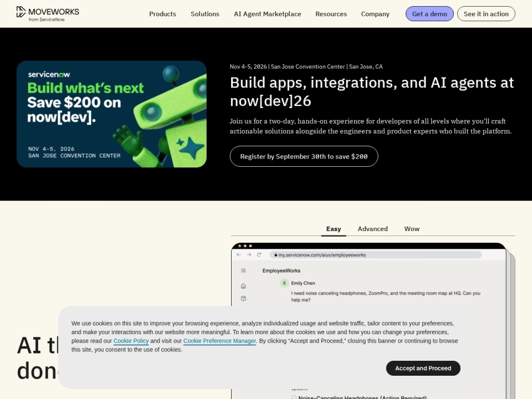Switch to the Wow tab

[x=412, y=229]
